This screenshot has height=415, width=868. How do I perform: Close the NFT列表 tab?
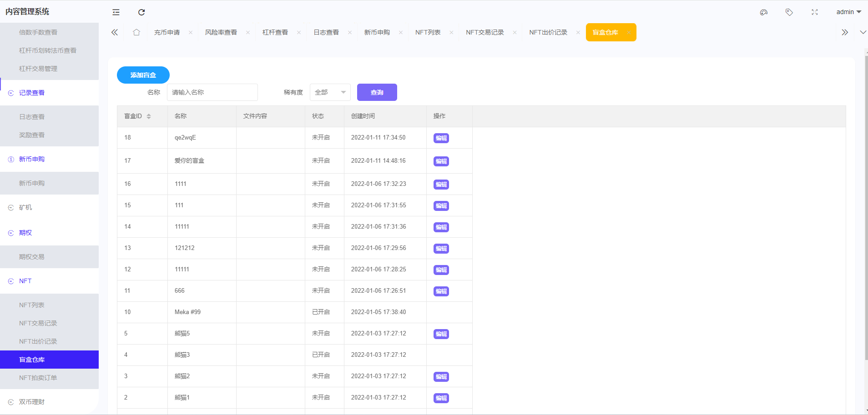pos(451,32)
